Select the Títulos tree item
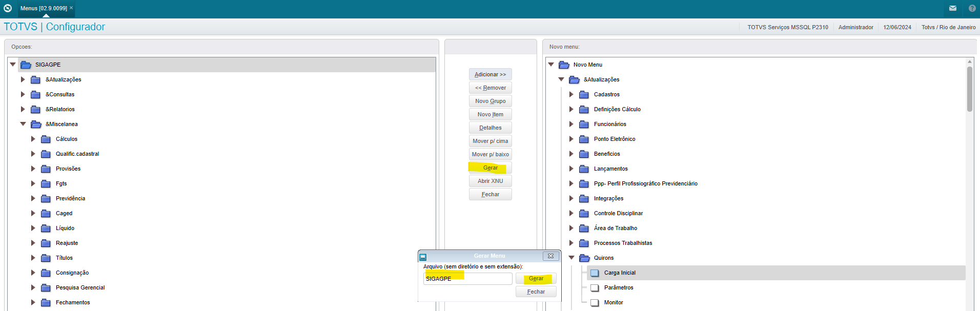The height and width of the screenshot is (311, 980). click(64, 258)
